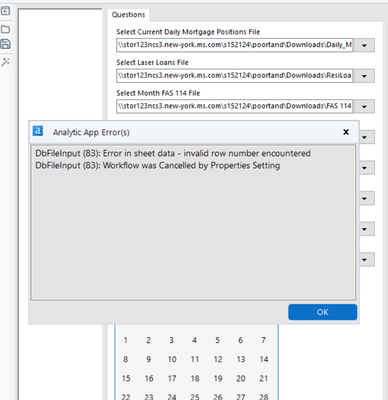Select day 3 in the calendar
The width and height of the screenshot is (388, 400).
coord(171,340)
